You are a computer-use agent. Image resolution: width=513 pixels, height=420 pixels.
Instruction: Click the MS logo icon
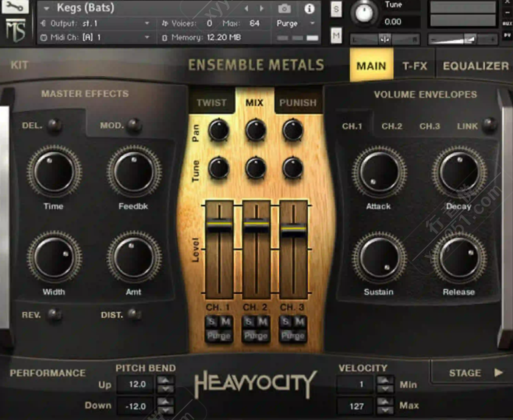(15, 30)
